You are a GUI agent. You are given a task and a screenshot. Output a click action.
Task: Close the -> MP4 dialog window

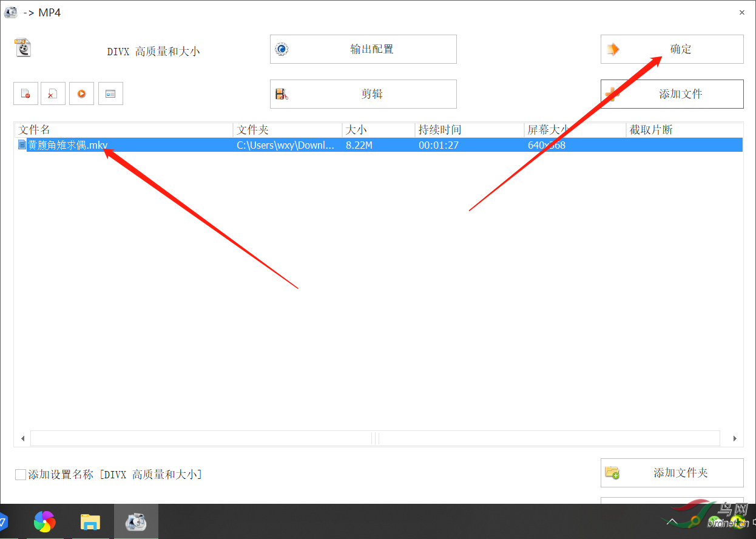tap(741, 12)
